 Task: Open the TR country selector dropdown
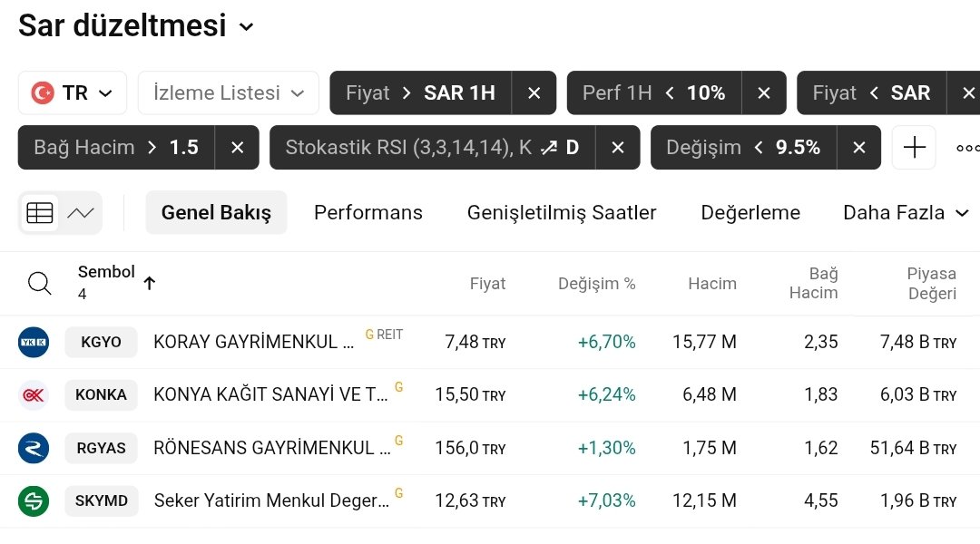[x=73, y=93]
